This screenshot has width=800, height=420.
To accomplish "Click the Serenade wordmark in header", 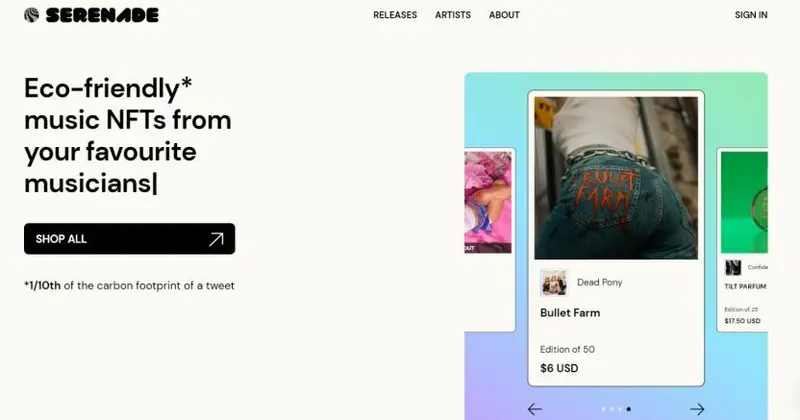I will point(102,15).
